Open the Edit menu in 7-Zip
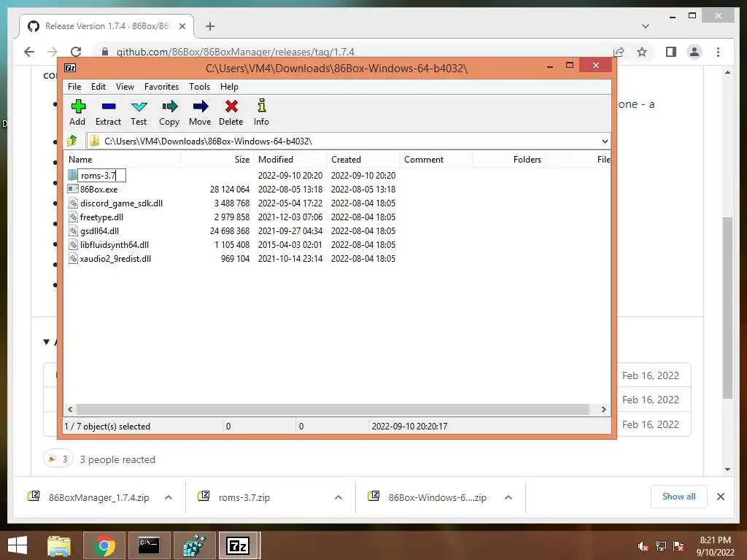 (x=98, y=87)
